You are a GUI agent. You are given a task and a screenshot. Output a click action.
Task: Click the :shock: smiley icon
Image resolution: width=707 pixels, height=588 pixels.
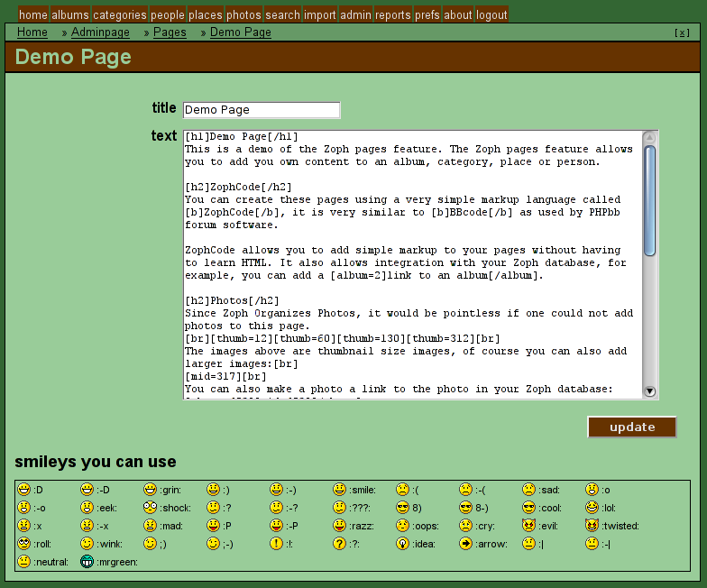[x=151, y=508]
